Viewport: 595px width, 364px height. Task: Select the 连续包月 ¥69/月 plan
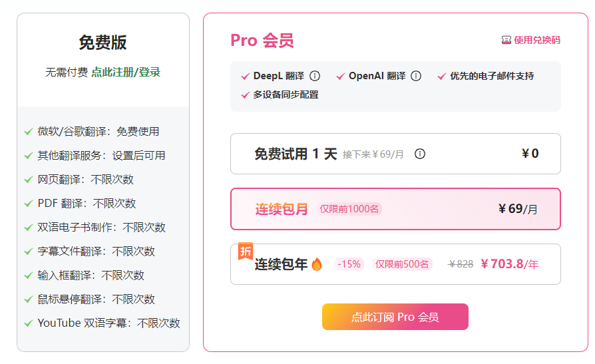pyautogui.click(x=395, y=209)
